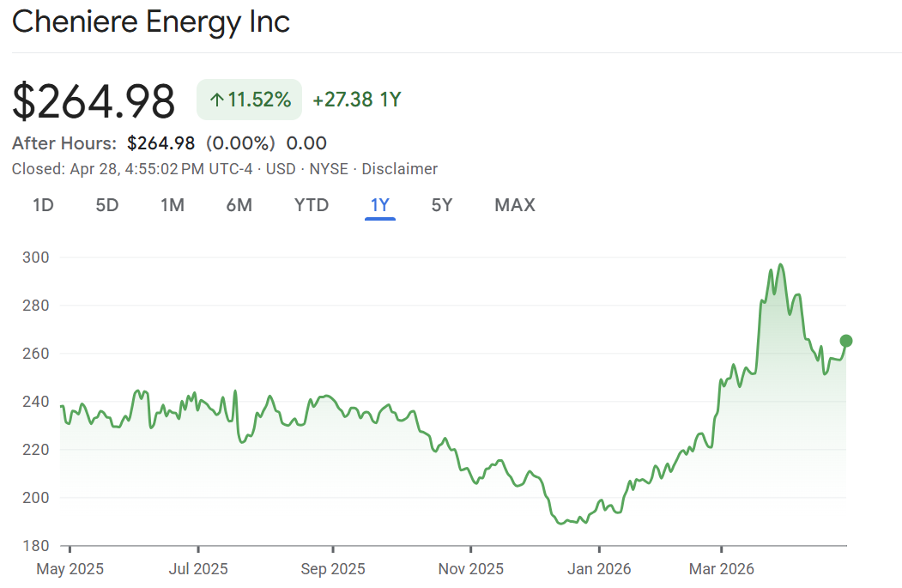Open the Disclaimer link

click(x=399, y=169)
